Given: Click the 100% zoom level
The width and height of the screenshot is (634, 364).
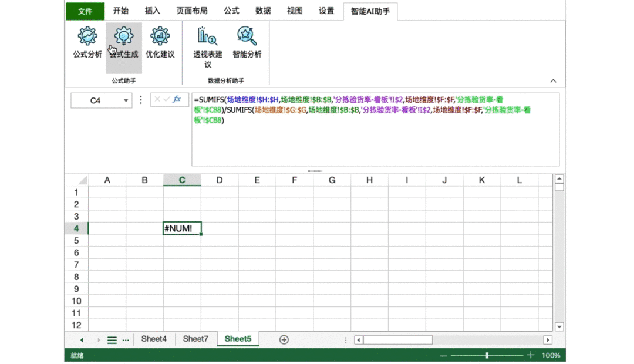Looking at the screenshot, I should click(x=551, y=356).
